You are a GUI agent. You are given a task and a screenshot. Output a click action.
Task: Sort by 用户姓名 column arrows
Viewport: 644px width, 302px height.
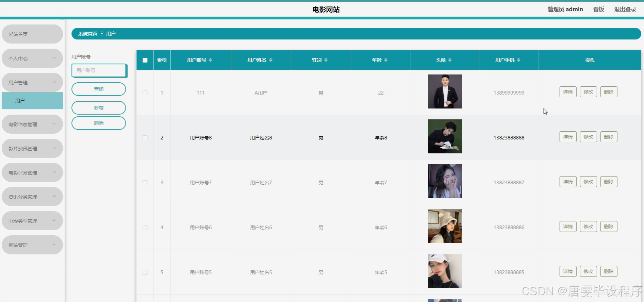click(271, 60)
